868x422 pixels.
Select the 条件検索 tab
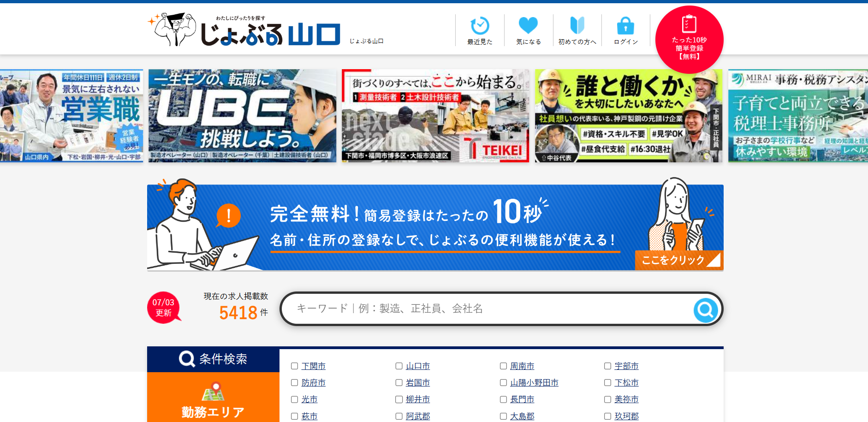tap(213, 359)
